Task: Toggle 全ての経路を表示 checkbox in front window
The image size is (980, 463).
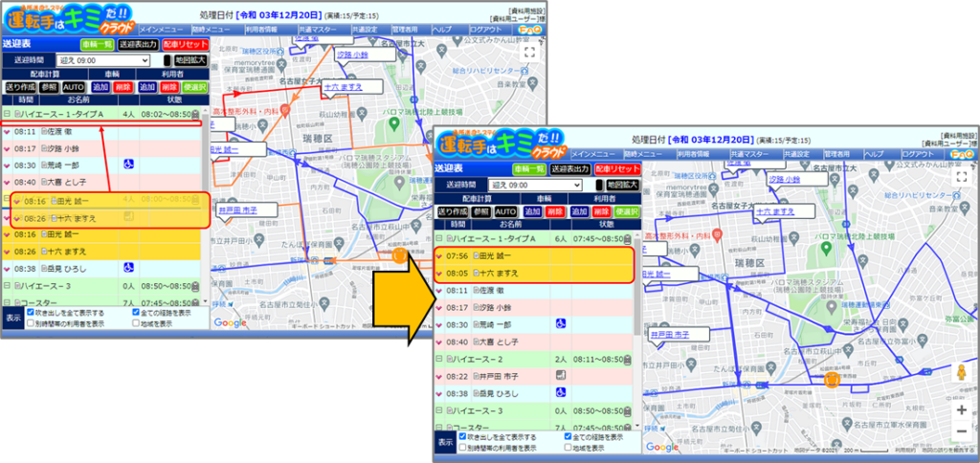Action: (x=568, y=436)
